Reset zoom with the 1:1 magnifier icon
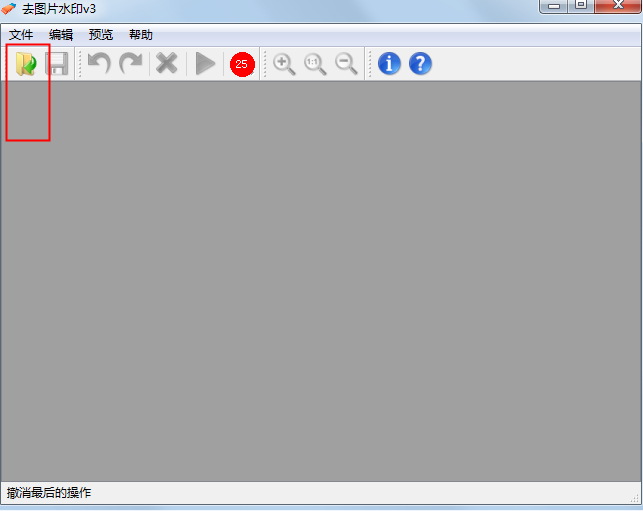643x511 pixels. pos(315,64)
